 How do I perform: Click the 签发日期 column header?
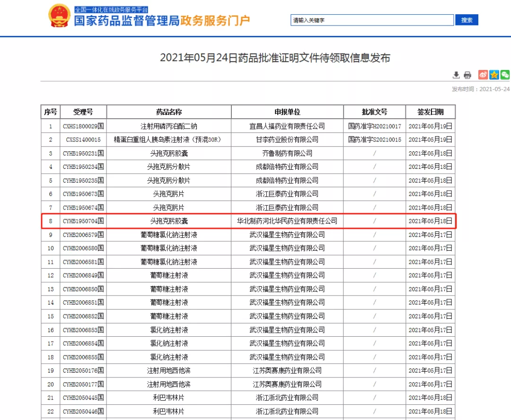[430, 112]
